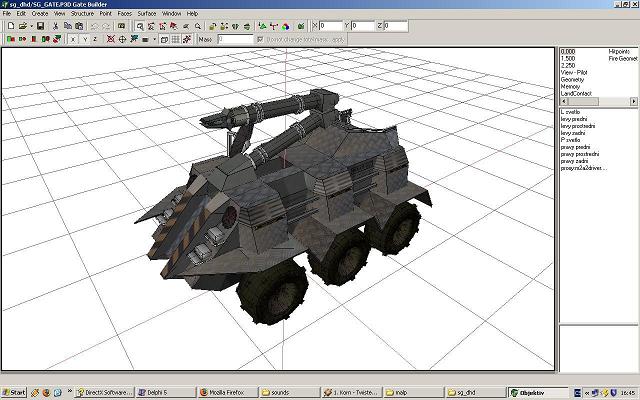The height and width of the screenshot is (400, 640).
Task: Select the Geometry LOD entry
Action: 572,79
